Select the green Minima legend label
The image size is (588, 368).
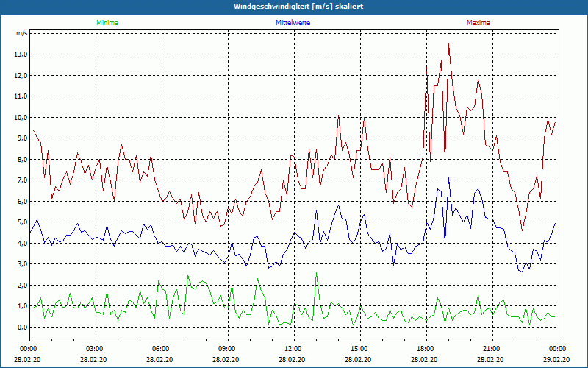[x=107, y=23]
